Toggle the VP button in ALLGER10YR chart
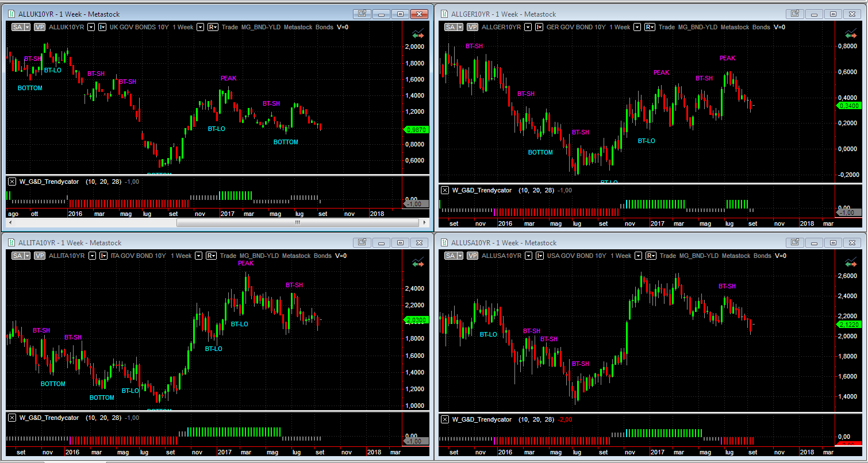Viewport: 868px width, 463px height. (x=472, y=27)
